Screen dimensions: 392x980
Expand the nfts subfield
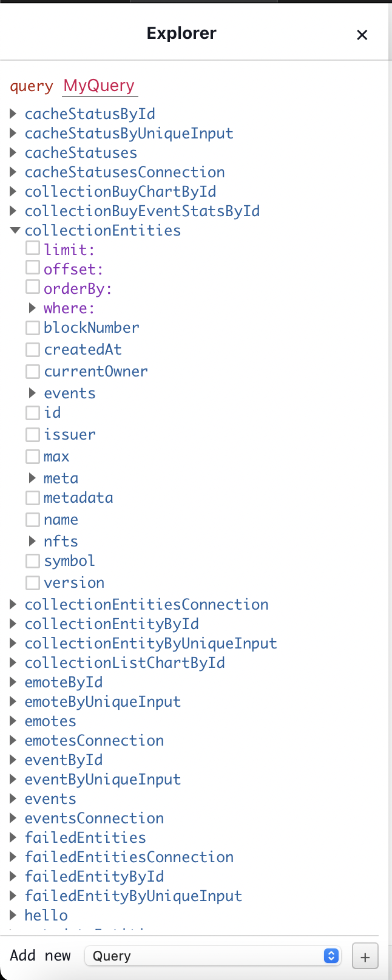tap(33, 541)
